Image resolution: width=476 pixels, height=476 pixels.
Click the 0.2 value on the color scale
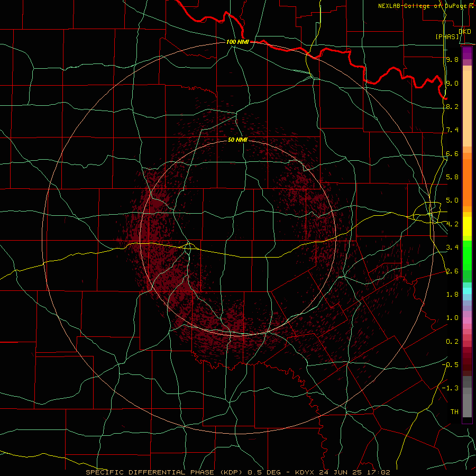[x=452, y=342]
